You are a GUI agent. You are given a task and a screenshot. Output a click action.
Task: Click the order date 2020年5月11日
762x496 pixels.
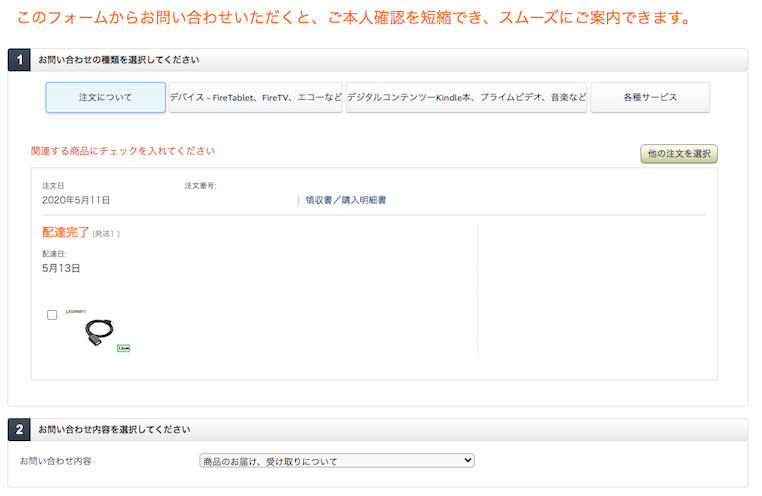click(x=76, y=200)
